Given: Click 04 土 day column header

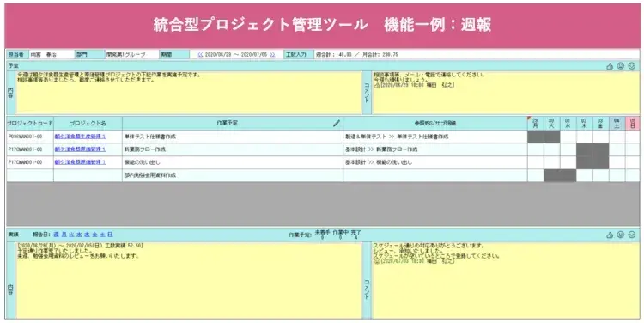Looking at the screenshot, I should coord(617,124).
